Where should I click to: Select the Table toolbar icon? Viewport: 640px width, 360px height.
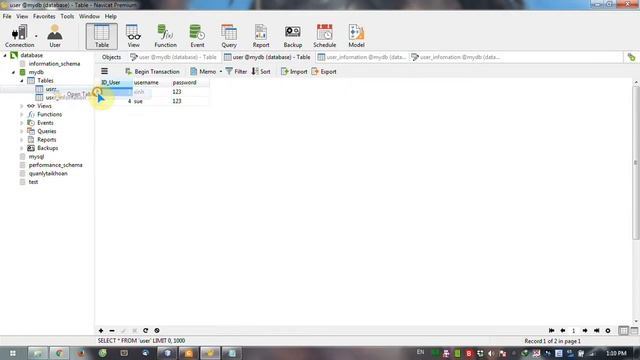102,36
